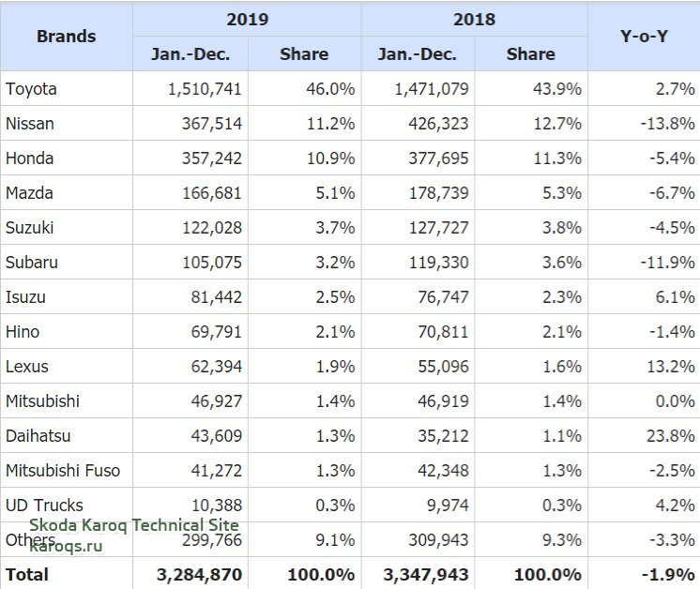Click Total 2019 value 3,284,870
The width and height of the screenshot is (700, 589).
[x=199, y=575]
